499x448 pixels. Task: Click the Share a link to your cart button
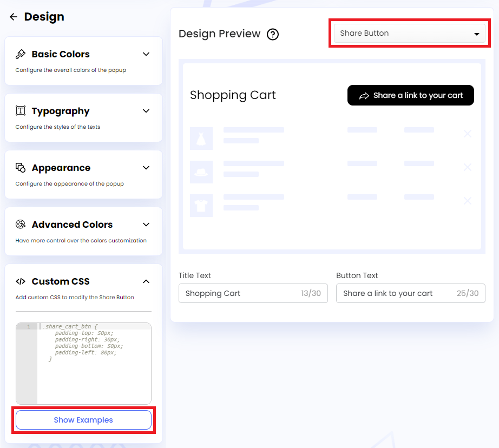coord(410,95)
